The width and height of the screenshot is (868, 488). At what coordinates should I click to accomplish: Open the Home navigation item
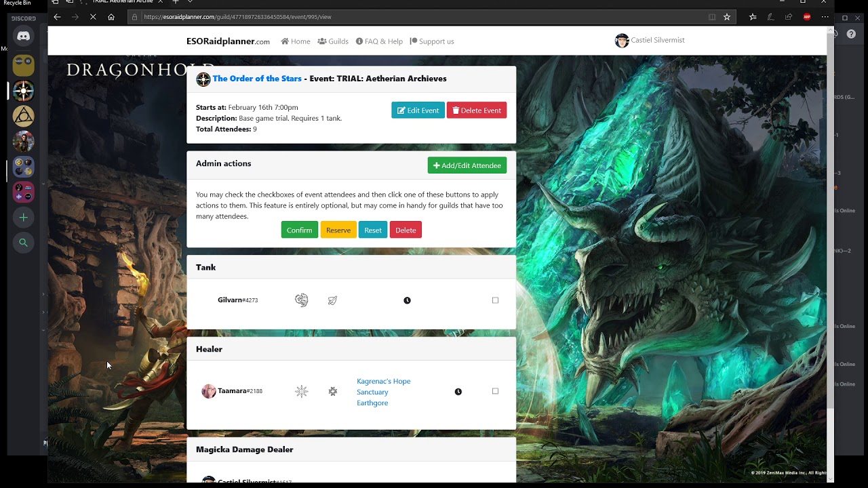[296, 41]
